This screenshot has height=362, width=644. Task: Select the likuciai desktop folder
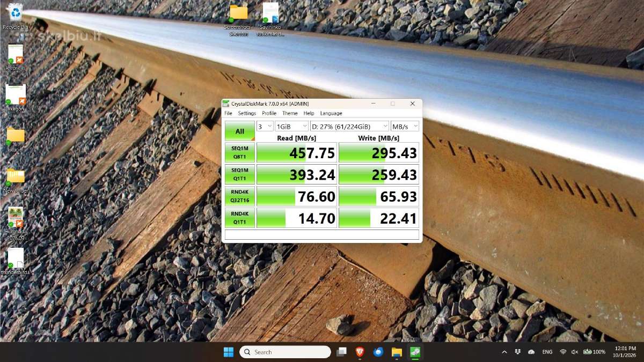[16, 139]
